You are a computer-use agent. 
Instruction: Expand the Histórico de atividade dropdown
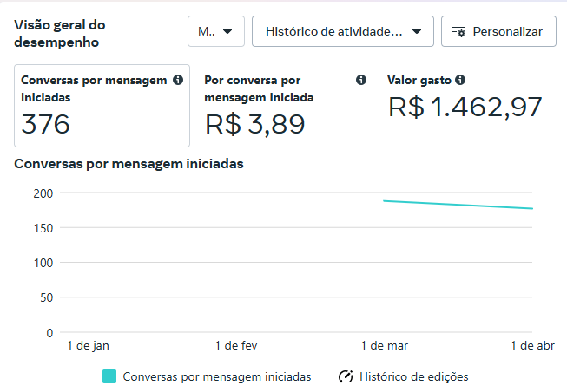point(342,31)
